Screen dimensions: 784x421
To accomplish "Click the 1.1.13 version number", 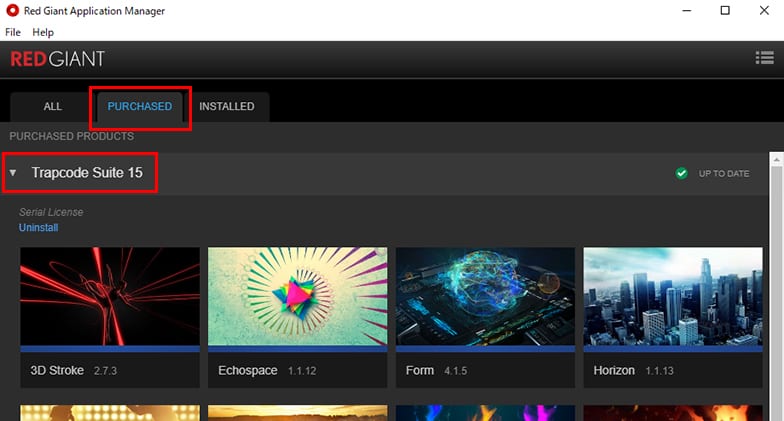I will click(660, 371).
